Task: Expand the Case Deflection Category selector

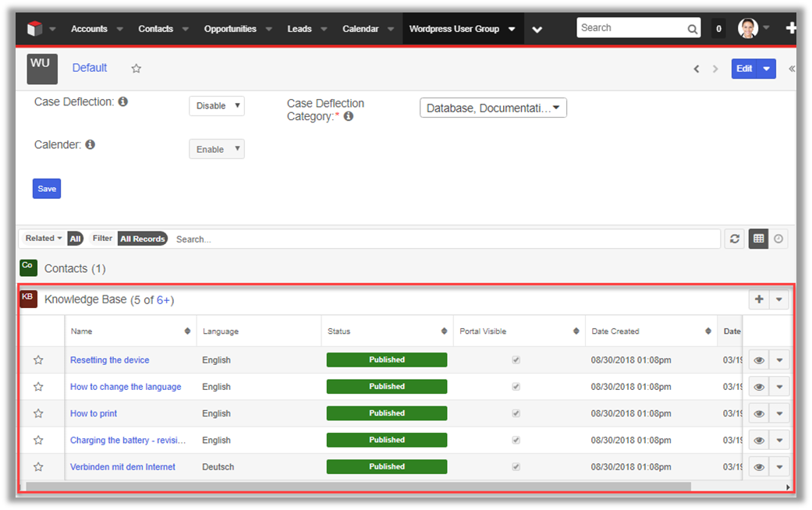Action: (x=493, y=108)
